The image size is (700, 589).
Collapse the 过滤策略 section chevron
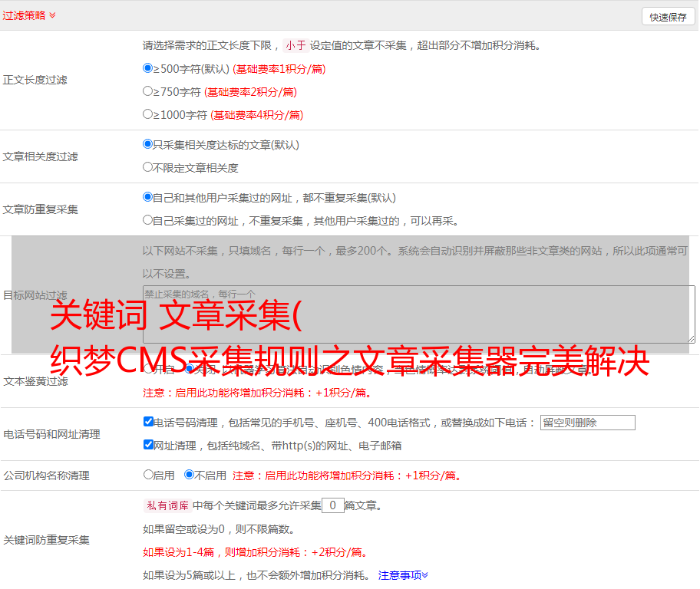click(x=52, y=15)
